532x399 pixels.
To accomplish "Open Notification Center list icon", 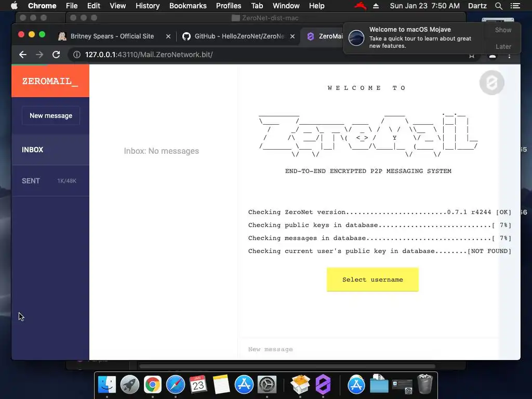I will click(515, 6).
